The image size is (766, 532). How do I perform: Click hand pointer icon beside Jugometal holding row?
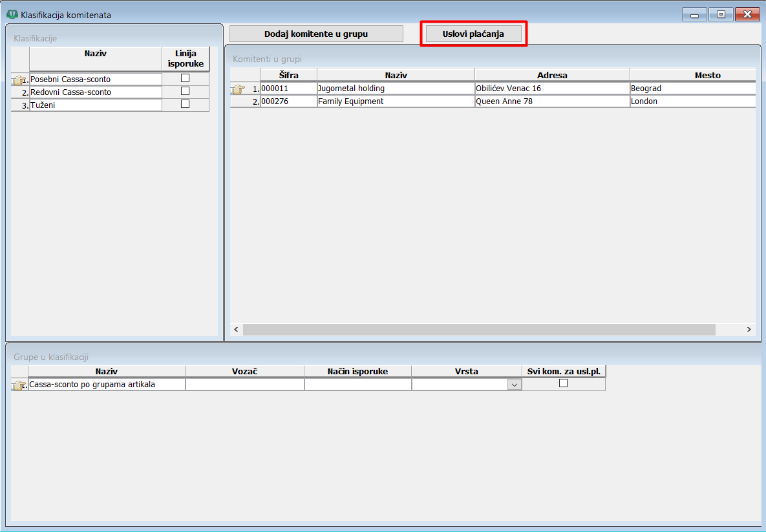pos(238,89)
